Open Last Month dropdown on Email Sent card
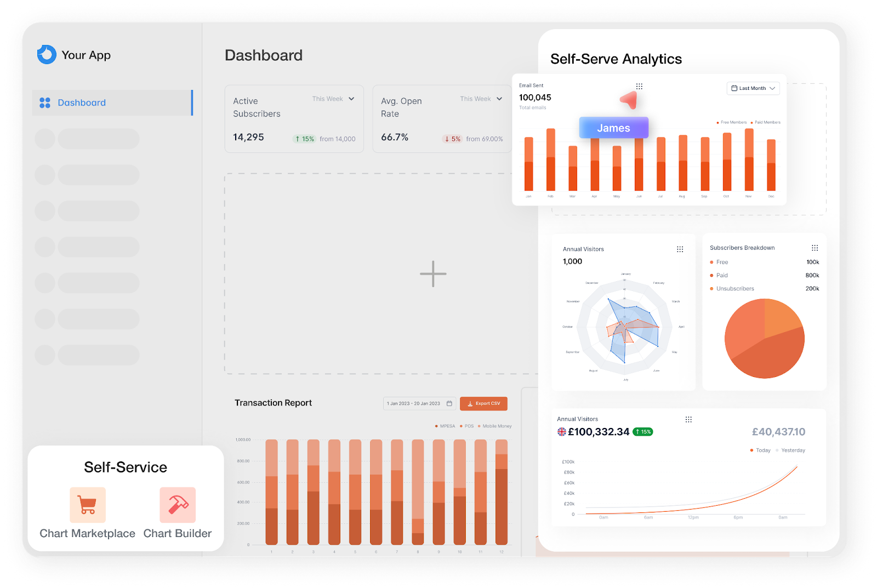877x588 pixels. pyautogui.click(x=753, y=88)
